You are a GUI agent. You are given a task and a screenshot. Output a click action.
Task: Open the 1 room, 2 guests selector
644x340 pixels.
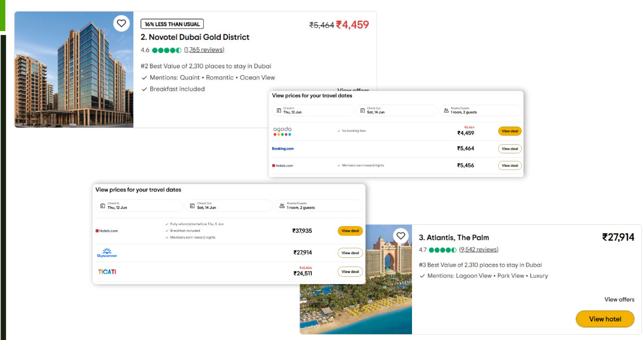pos(481,110)
